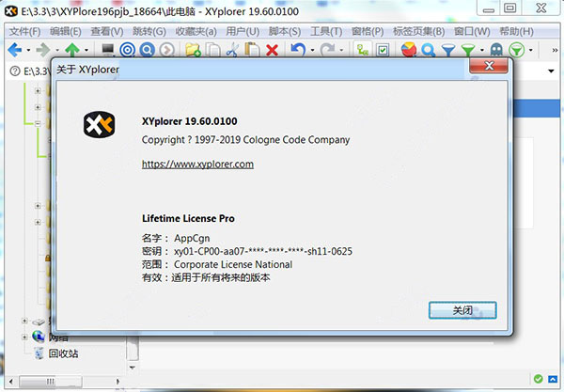The image size is (564, 392).
Task: Click the greyed-out circular arrow icon
Action: pos(166,50)
